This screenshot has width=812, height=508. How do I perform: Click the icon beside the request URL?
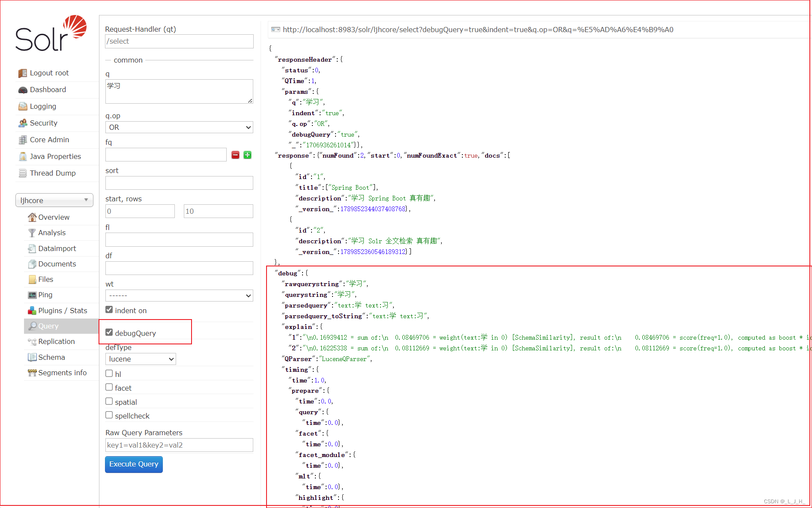(276, 30)
